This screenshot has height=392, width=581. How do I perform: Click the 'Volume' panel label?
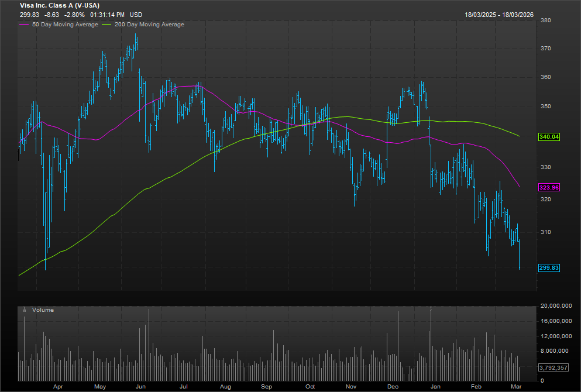tap(43, 310)
